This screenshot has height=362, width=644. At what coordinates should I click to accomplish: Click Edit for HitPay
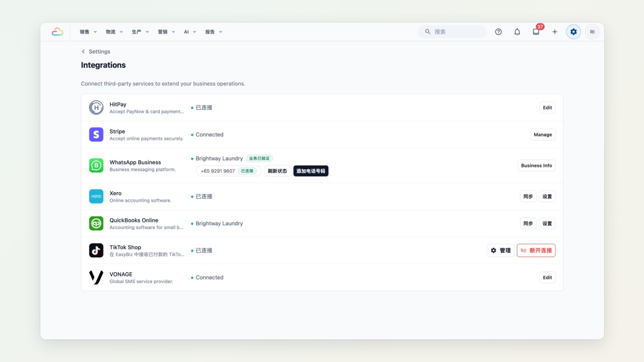(x=547, y=107)
